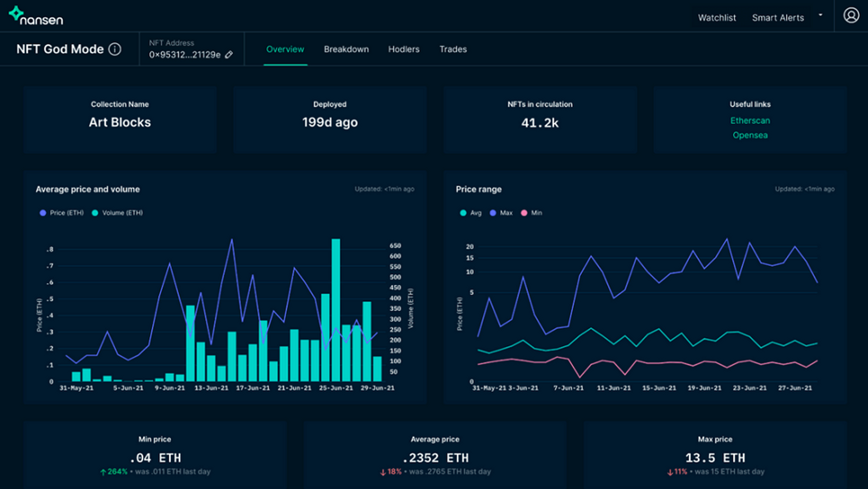Image resolution: width=868 pixels, height=489 pixels.
Task: Toggle the Max line in Price range
Action: (x=502, y=213)
